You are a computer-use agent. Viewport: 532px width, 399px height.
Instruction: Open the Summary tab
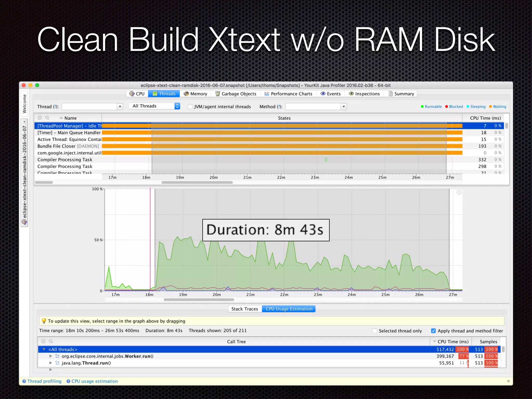pyautogui.click(x=401, y=94)
